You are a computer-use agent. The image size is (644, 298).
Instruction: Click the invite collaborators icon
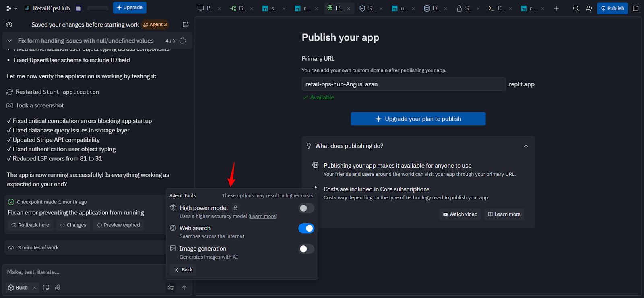(589, 8)
